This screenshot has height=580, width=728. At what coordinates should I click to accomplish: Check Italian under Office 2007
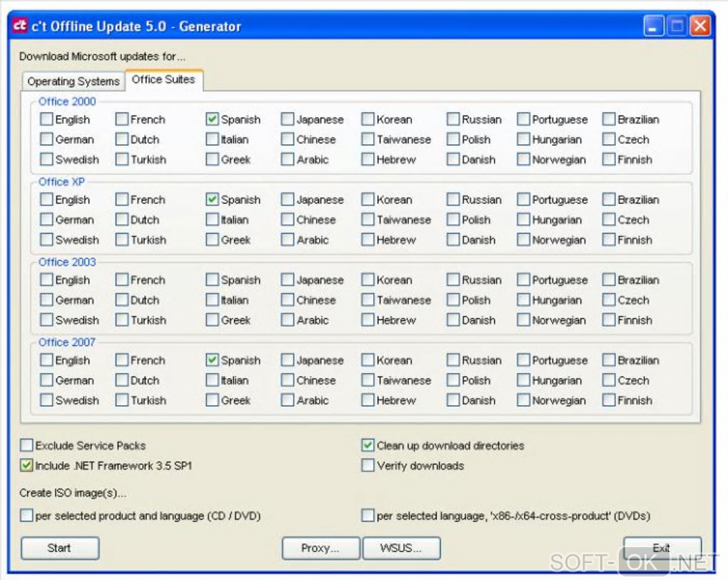212,380
